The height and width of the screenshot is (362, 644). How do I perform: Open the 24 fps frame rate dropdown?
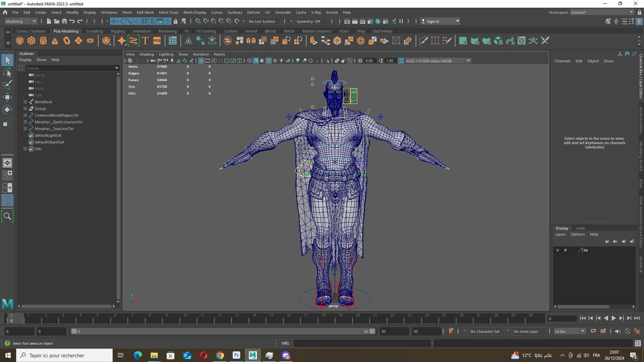[x=570, y=331]
